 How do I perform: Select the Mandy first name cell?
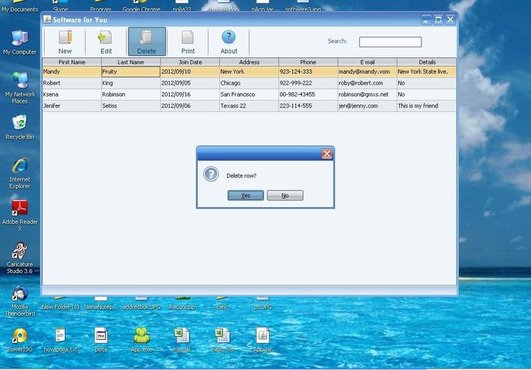72,71
